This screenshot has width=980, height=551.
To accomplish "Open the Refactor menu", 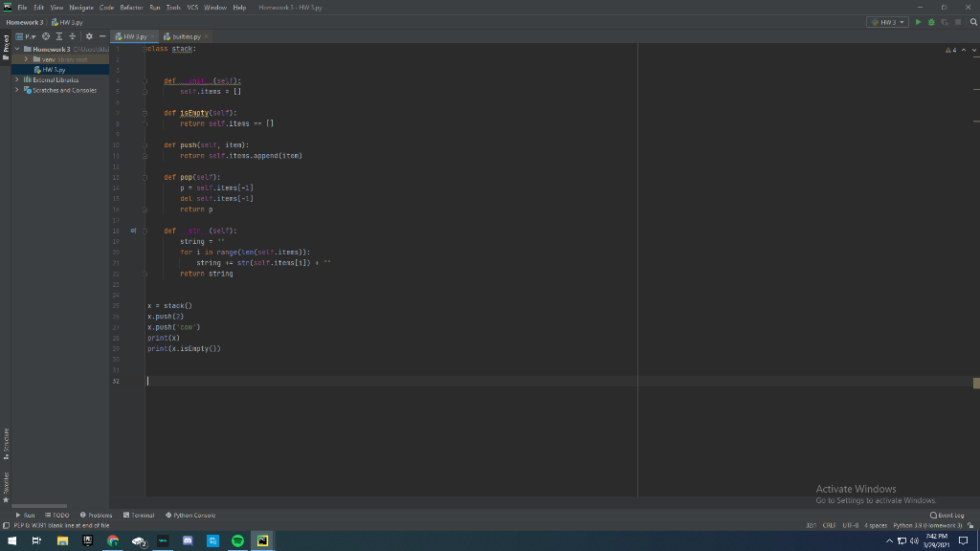I will pyautogui.click(x=130, y=7).
